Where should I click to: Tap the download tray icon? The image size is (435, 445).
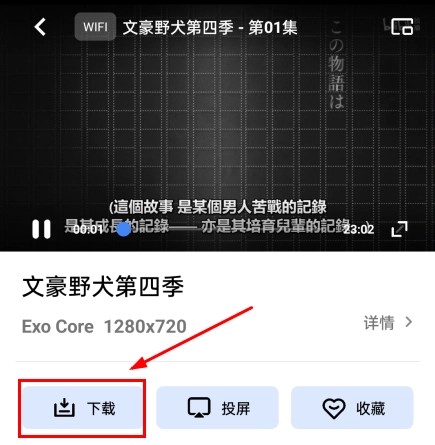click(64, 408)
